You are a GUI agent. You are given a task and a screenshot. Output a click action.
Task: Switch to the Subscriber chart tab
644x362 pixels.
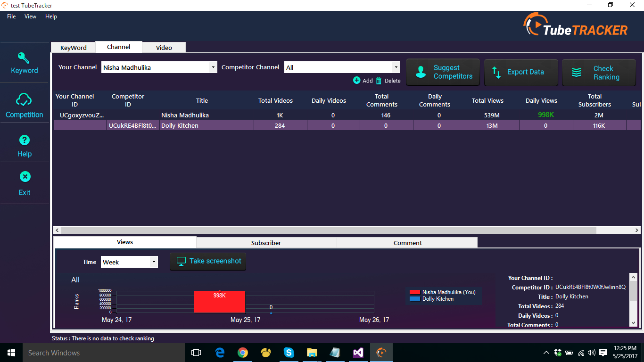[x=266, y=243]
